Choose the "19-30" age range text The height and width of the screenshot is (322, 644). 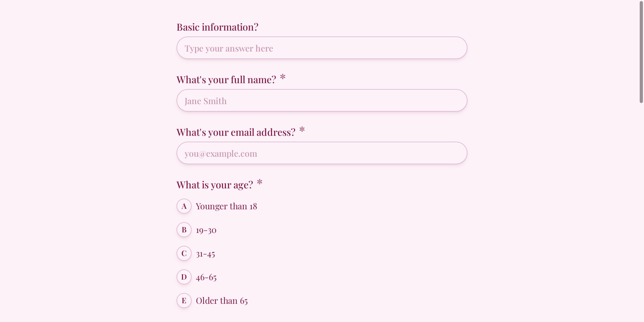coord(206,230)
